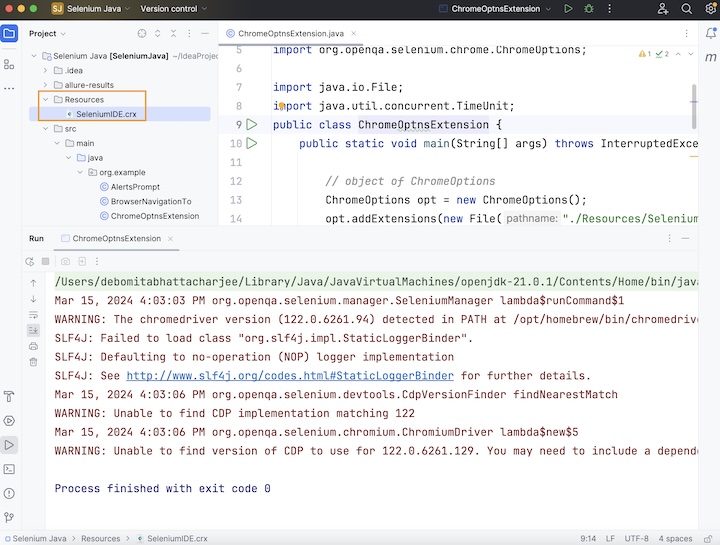Open Run toolbar more options
This screenshot has height=545, width=720.
point(97,261)
